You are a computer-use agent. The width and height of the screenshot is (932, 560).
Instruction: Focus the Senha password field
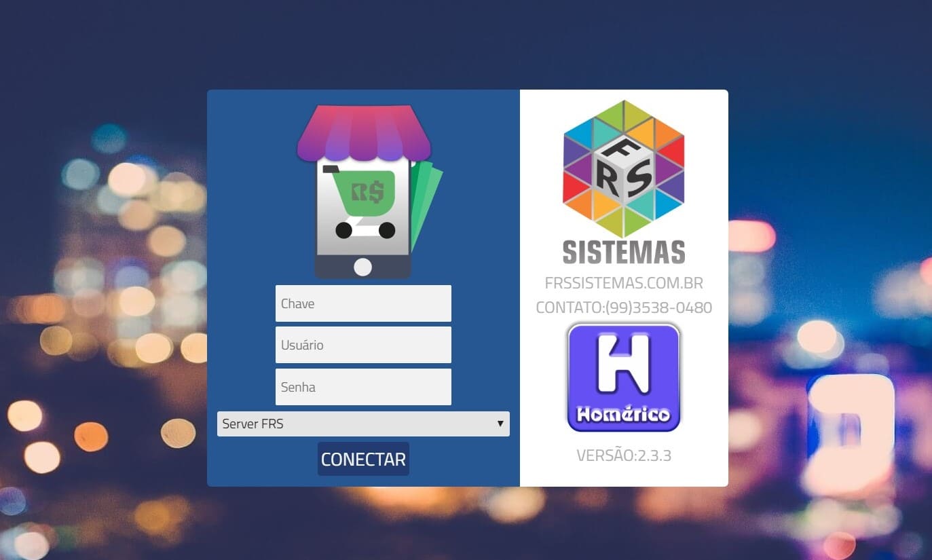(x=363, y=387)
